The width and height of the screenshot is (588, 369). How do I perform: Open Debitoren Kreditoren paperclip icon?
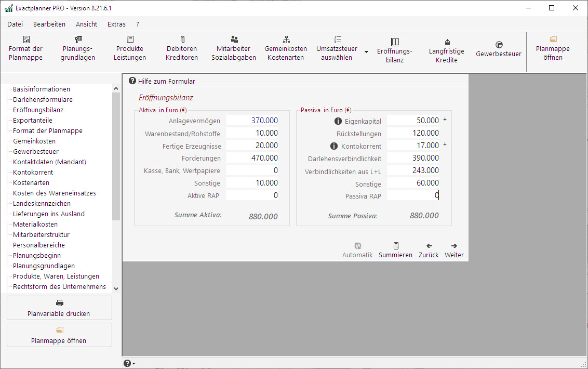pos(182,39)
